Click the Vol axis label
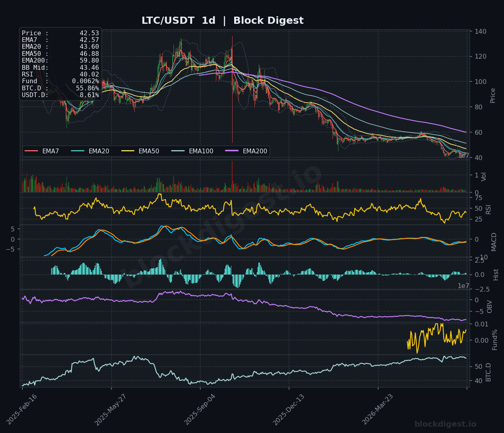This screenshot has height=433, width=504. pos(484,177)
